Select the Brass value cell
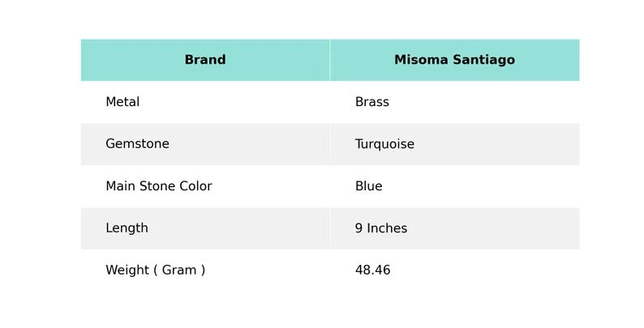 click(x=372, y=102)
